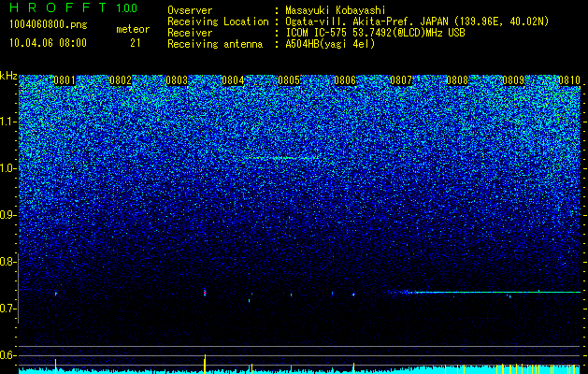588x374 pixels.
Task: Click the kHz axis unit label
Action: [x=8, y=76]
